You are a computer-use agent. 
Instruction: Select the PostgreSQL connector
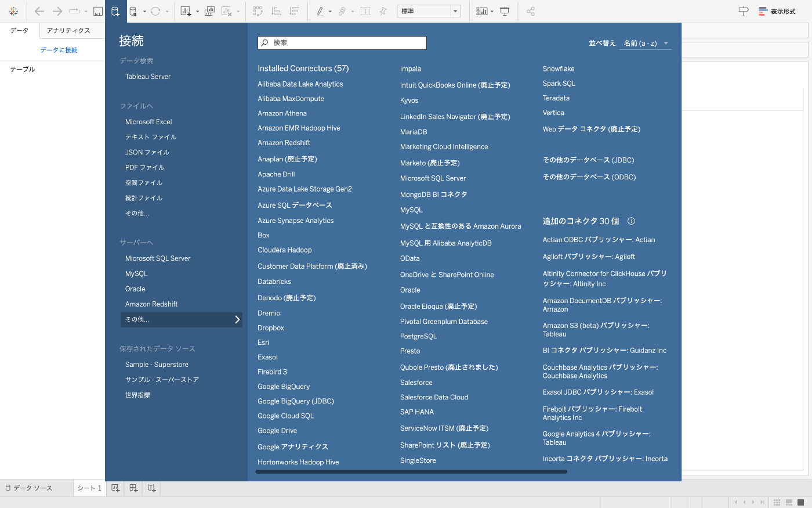[x=418, y=336]
